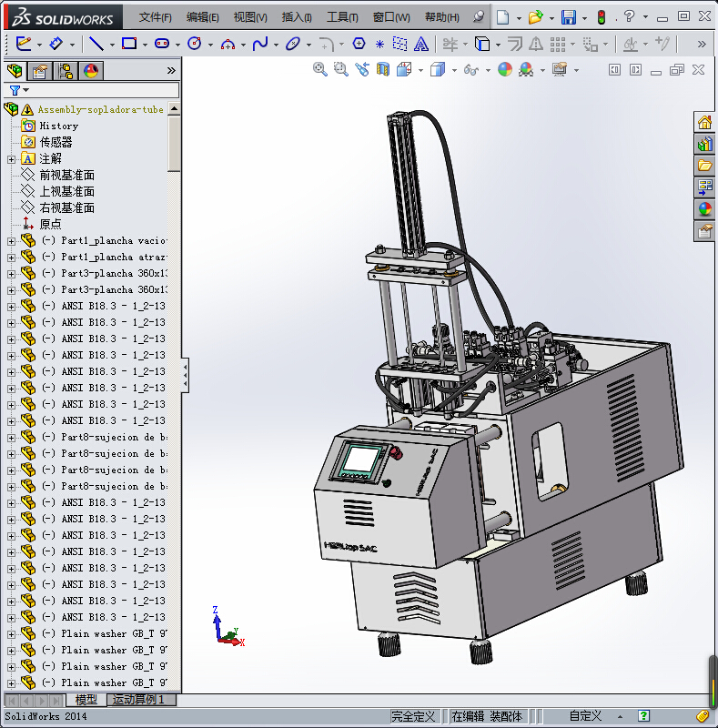Screen dimensions: 718x728
Task: Switch to the 运动算例1 motion study tab
Action: (137, 700)
